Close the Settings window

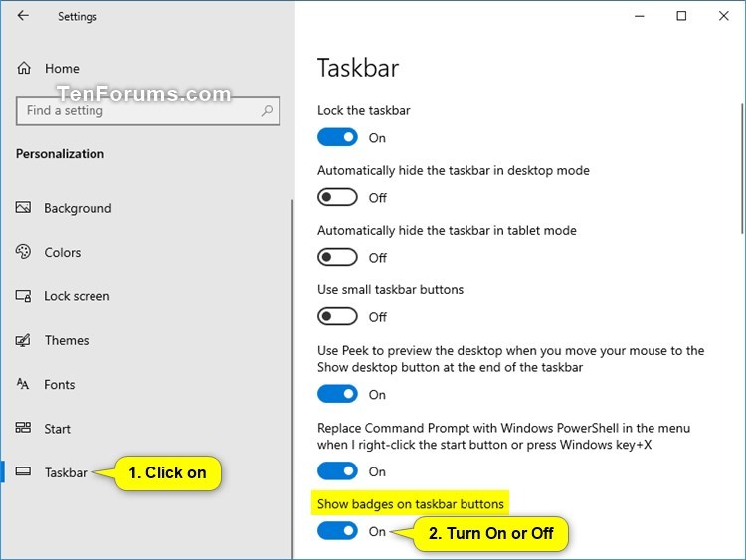coord(724,16)
